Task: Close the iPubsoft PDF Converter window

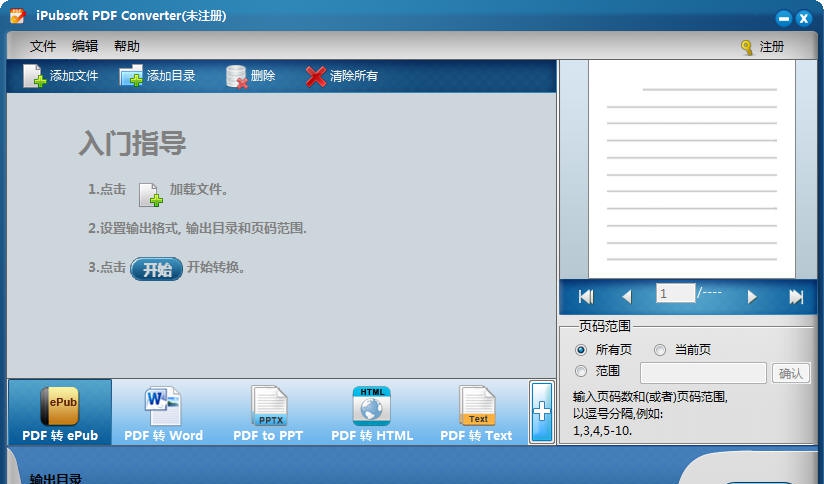Action: tap(804, 18)
